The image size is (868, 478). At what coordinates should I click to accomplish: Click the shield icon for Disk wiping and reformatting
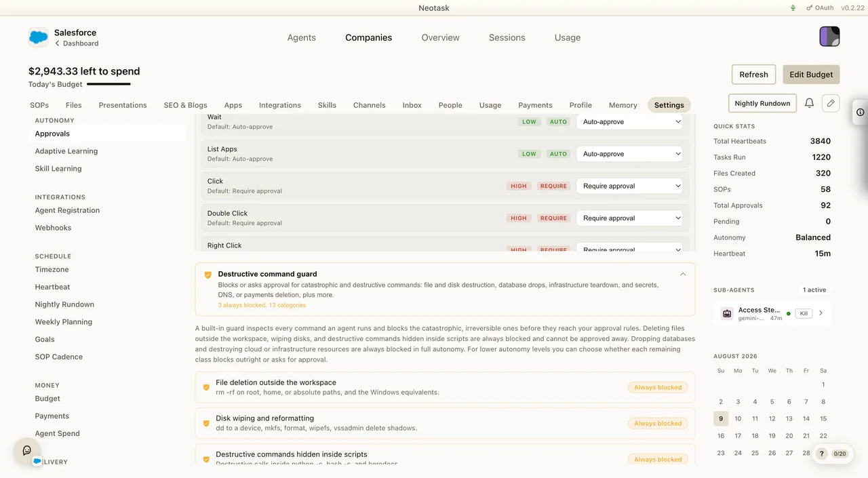[x=206, y=423]
